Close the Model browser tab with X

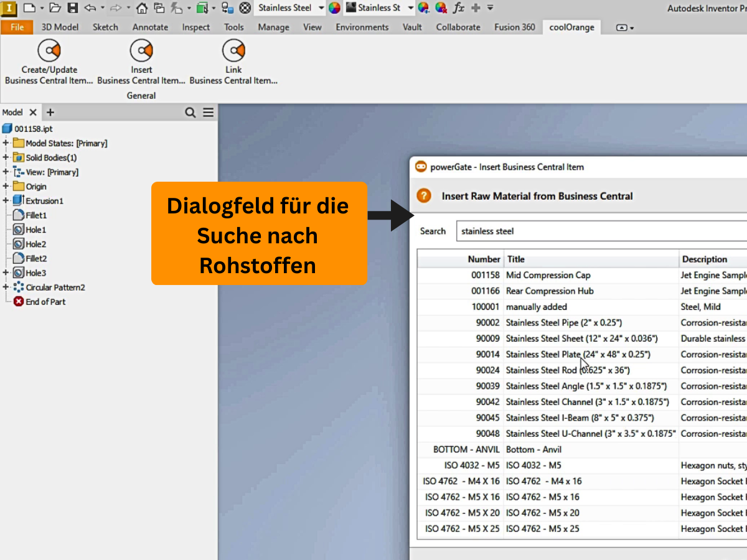[33, 113]
